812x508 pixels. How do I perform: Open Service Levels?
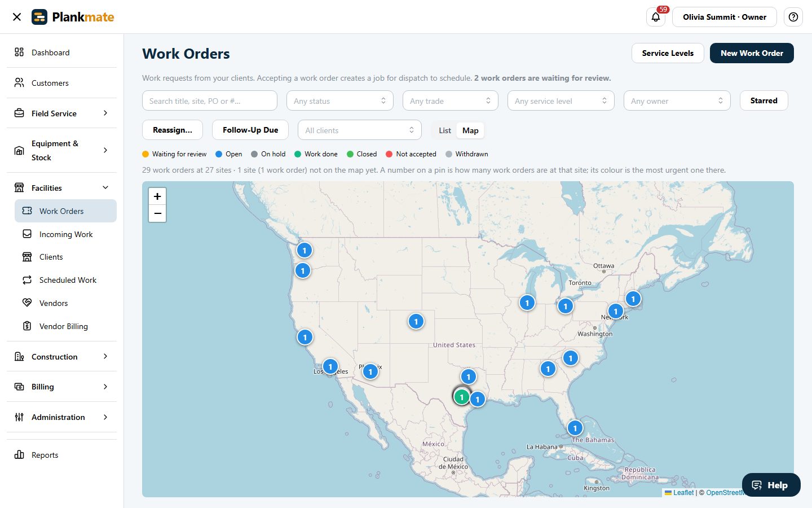[x=668, y=53]
